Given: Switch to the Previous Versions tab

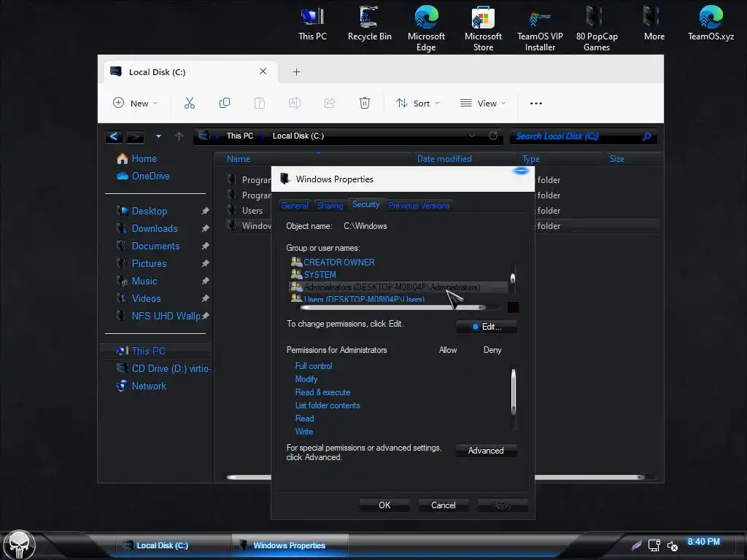Looking at the screenshot, I should point(419,205).
